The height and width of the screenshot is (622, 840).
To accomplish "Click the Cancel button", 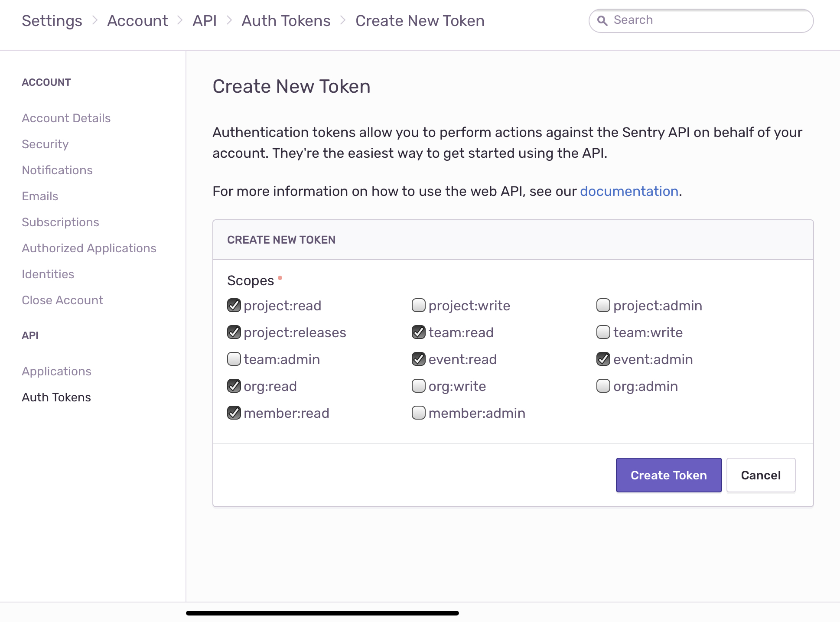I will pyautogui.click(x=760, y=475).
